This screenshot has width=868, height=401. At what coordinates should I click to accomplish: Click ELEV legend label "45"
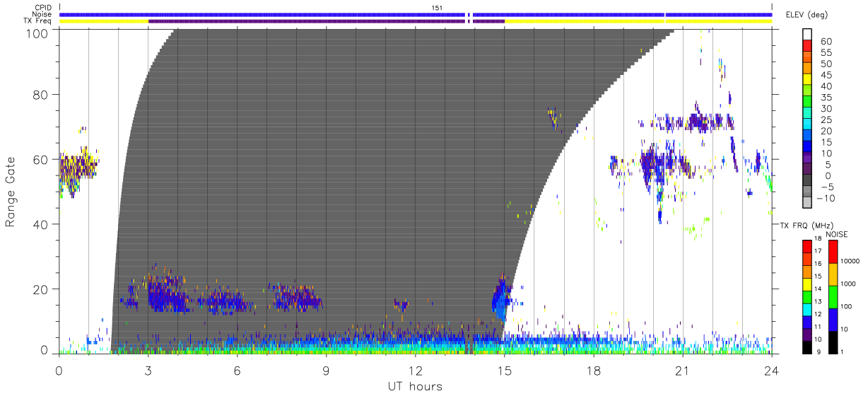(826, 76)
